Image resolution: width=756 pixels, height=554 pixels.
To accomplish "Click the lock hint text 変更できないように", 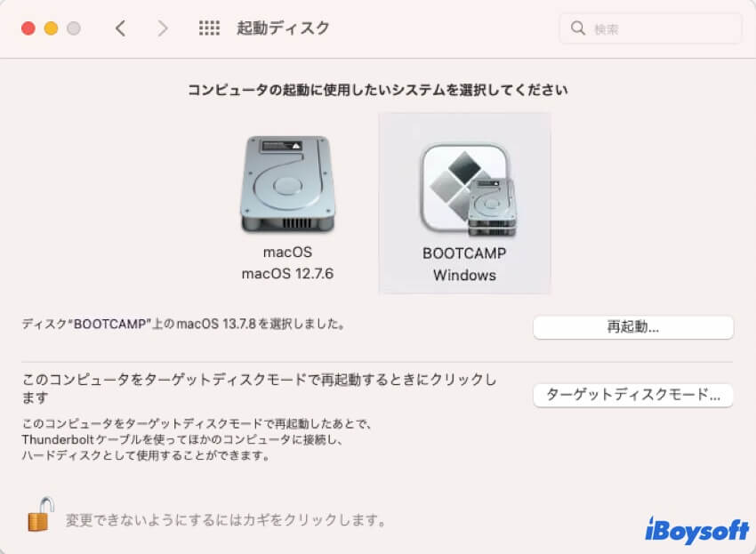I will point(225,520).
